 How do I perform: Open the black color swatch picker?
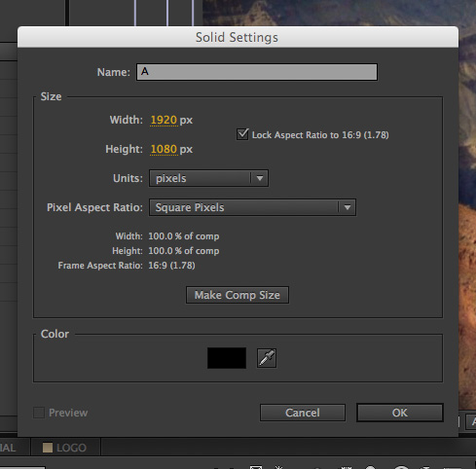click(227, 358)
